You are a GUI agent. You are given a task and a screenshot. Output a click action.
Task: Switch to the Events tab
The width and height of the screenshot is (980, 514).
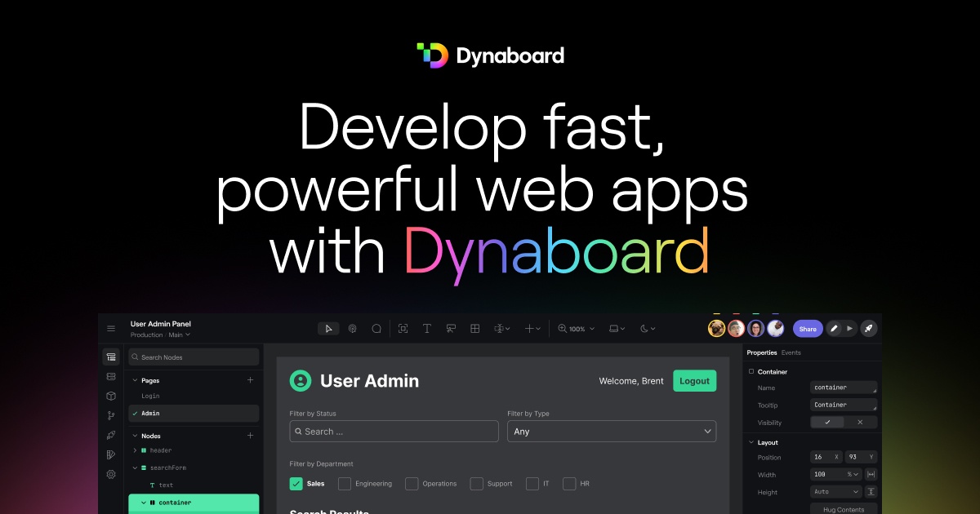coord(791,352)
